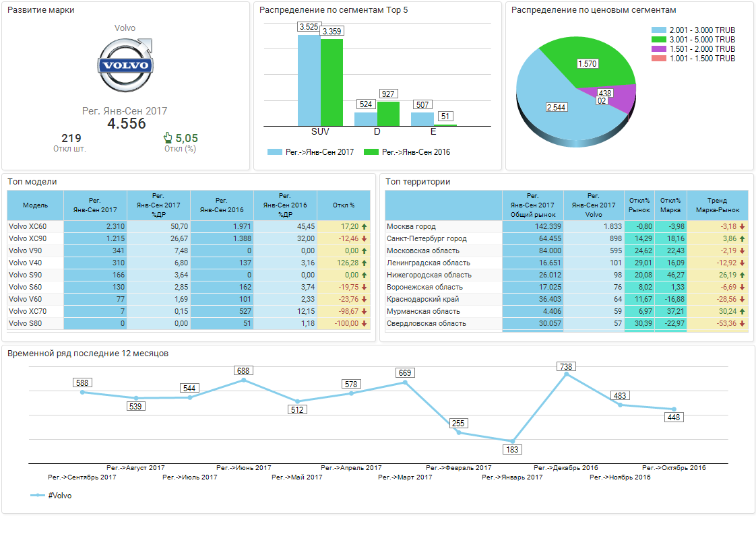The height and width of the screenshot is (534, 756).
Task: Sort by the Модель column header
Action: coord(35,205)
